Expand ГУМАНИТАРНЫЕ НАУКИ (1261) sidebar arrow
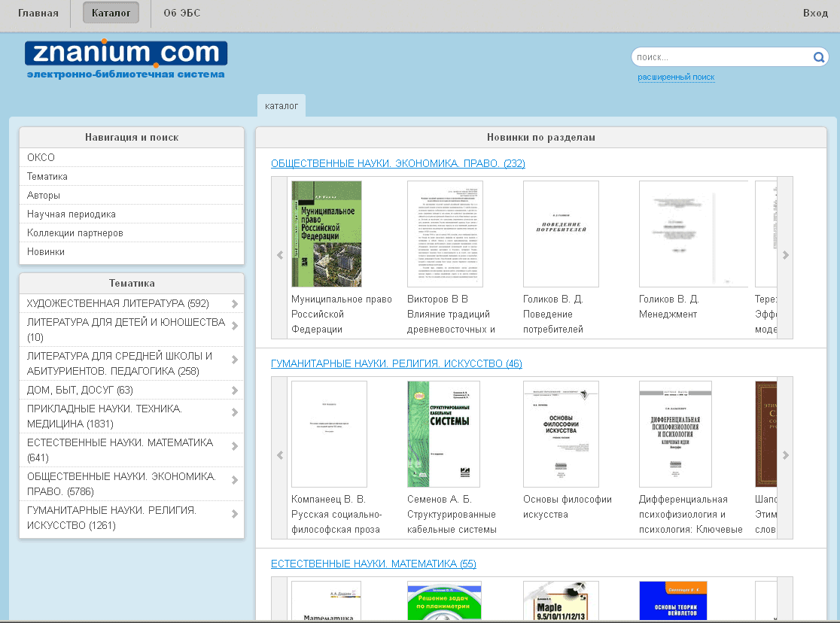Viewport: 840px width, 623px height. coord(235,514)
